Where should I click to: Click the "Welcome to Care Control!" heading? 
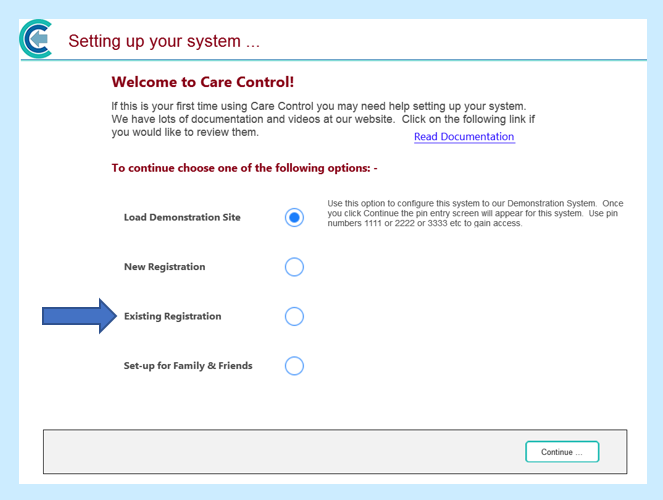(x=202, y=82)
